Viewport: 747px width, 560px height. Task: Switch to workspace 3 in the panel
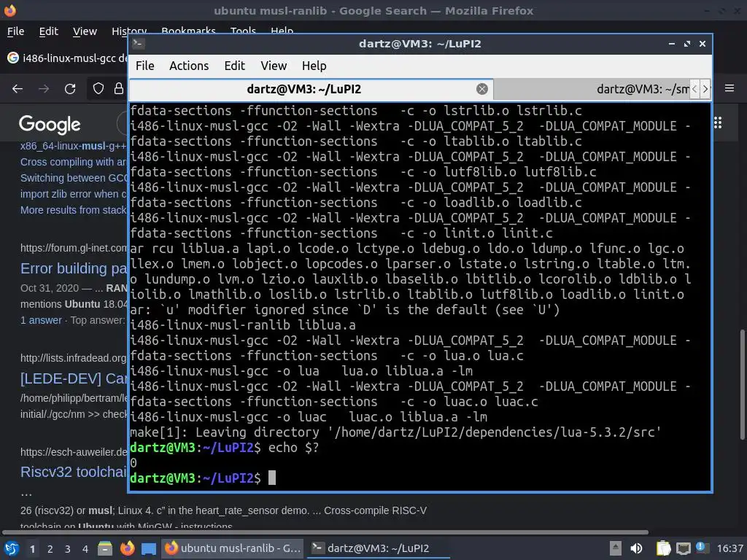coord(68,549)
